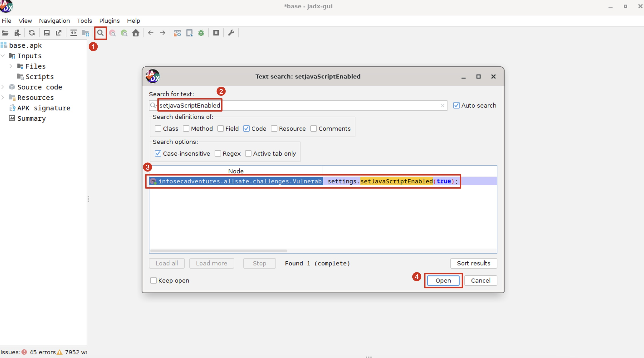Open the Tools menu
This screenshot has height=358, width=644.
[x=84, y=21]
